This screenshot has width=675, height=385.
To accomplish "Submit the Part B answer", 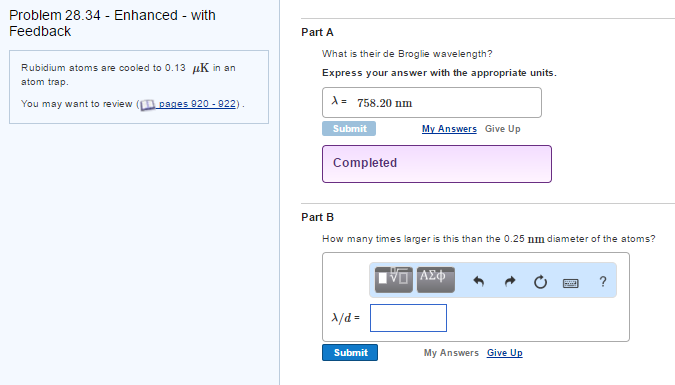I will click(350, 352).
